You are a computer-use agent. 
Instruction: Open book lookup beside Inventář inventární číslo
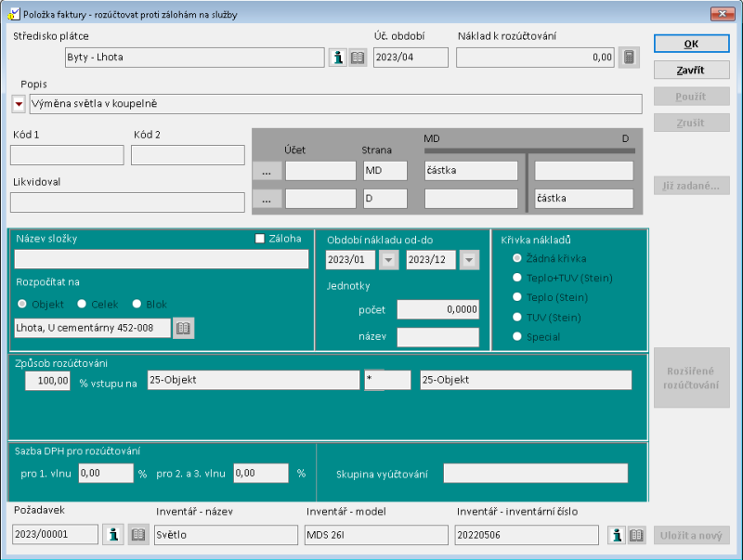[x=636, y=535]
